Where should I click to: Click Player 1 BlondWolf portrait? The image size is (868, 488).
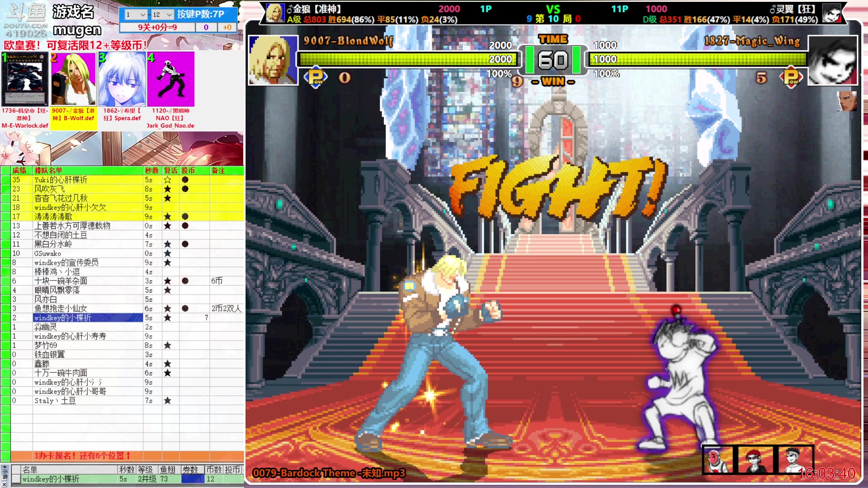click(x=273, y=60)
